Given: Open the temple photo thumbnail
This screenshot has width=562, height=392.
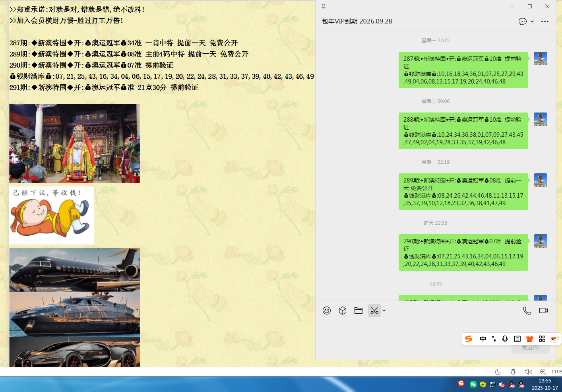Looking at the screenshot, I should coord(75,144).
